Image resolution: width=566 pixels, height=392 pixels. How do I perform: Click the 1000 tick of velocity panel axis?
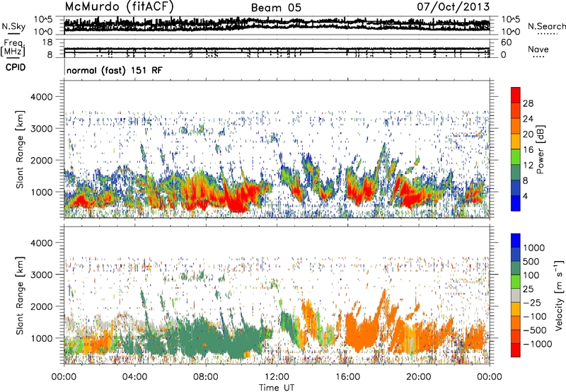coord(41,338)
